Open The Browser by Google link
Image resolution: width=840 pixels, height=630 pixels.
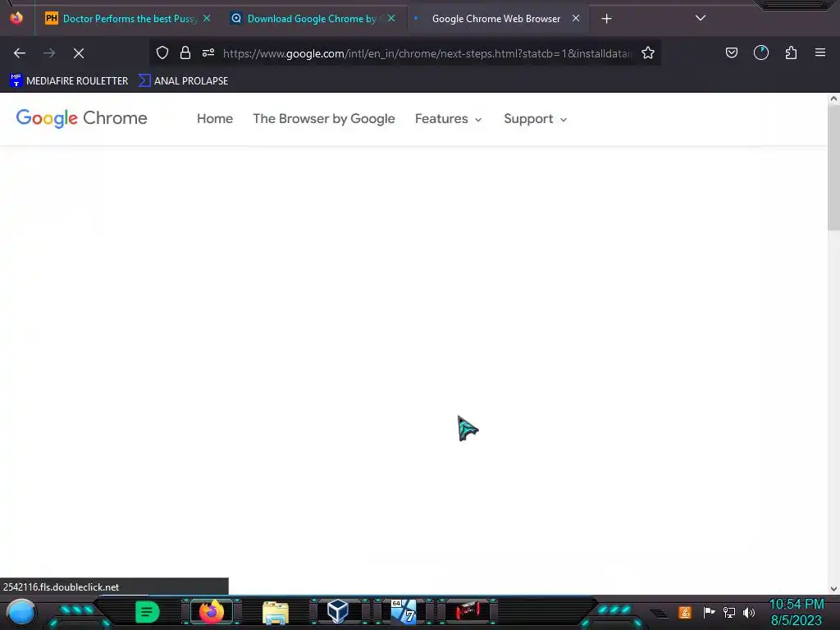coord(324,119)
